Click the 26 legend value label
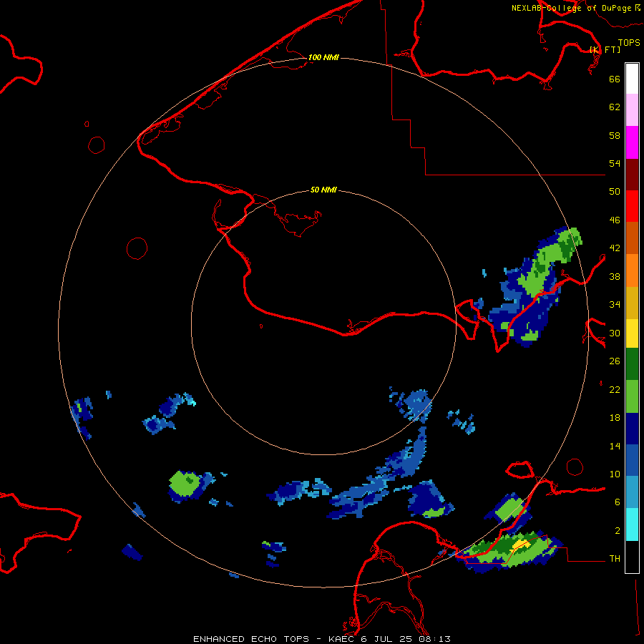The height and width of the screenshot is (644, 644). coord(615,361)
